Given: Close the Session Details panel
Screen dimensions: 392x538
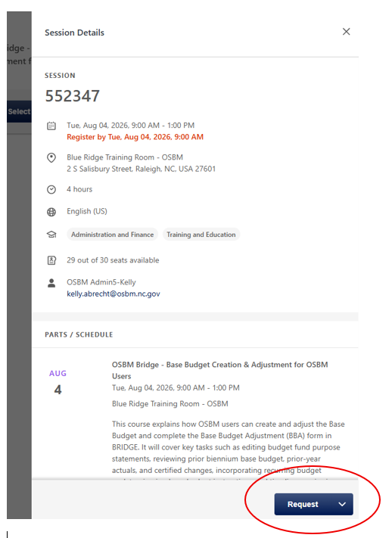Looking at the screenshot, I should (x=346, y=32).
